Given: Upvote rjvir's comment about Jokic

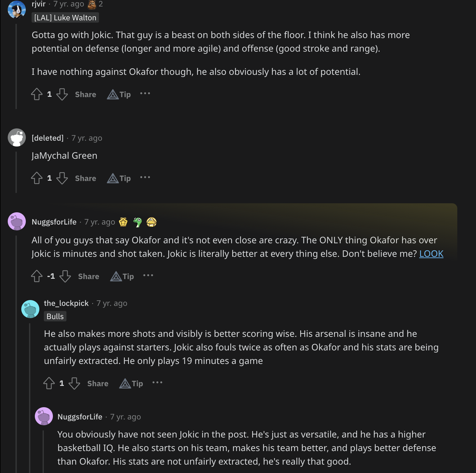Looking at the screenshot, I should click(37, 94).
